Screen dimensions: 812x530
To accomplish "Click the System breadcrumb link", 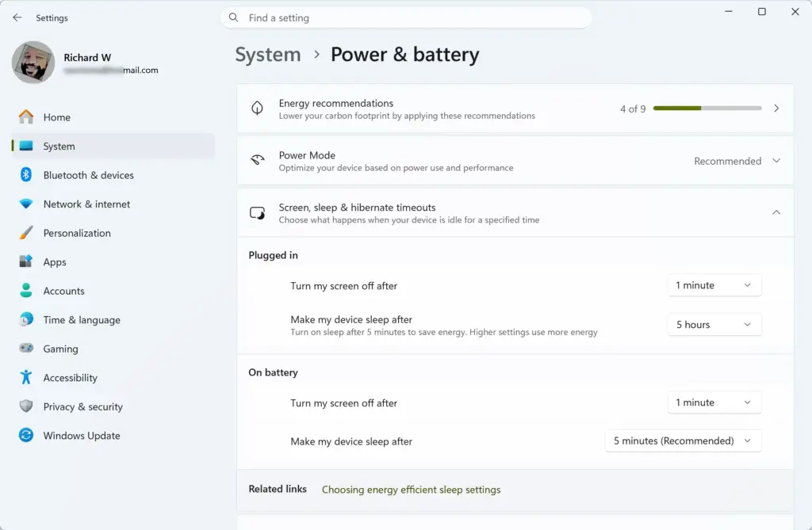I will tap(268, 55).
